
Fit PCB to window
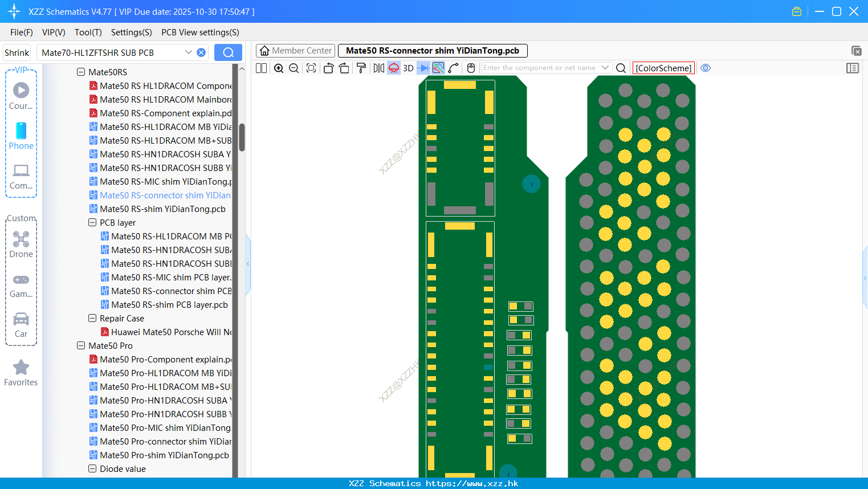pos(311,68)
